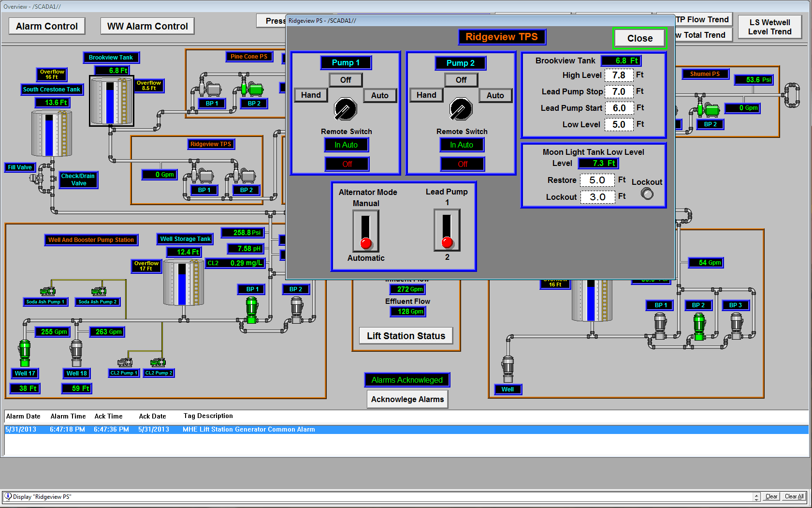
Task: Click the Pump 2 selector knob
Action: click(461, 109)
